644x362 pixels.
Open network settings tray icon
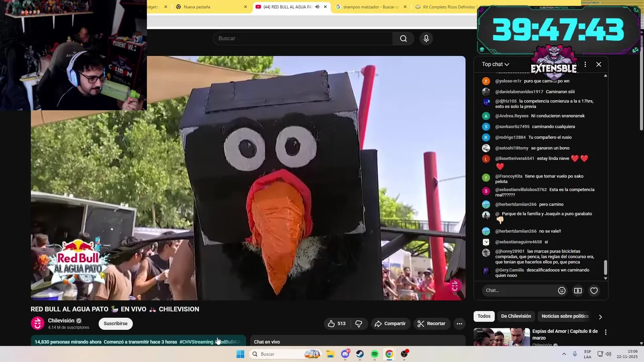click(600, 354)
